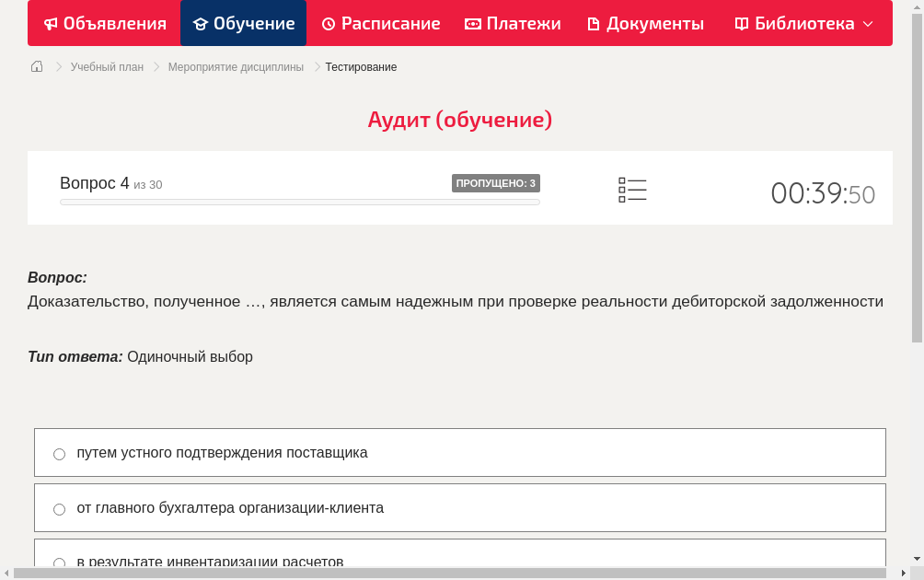Open the Платежи menu section
Image resolution: width=924 pixels, height=580 pixels.
click(513, 23)
